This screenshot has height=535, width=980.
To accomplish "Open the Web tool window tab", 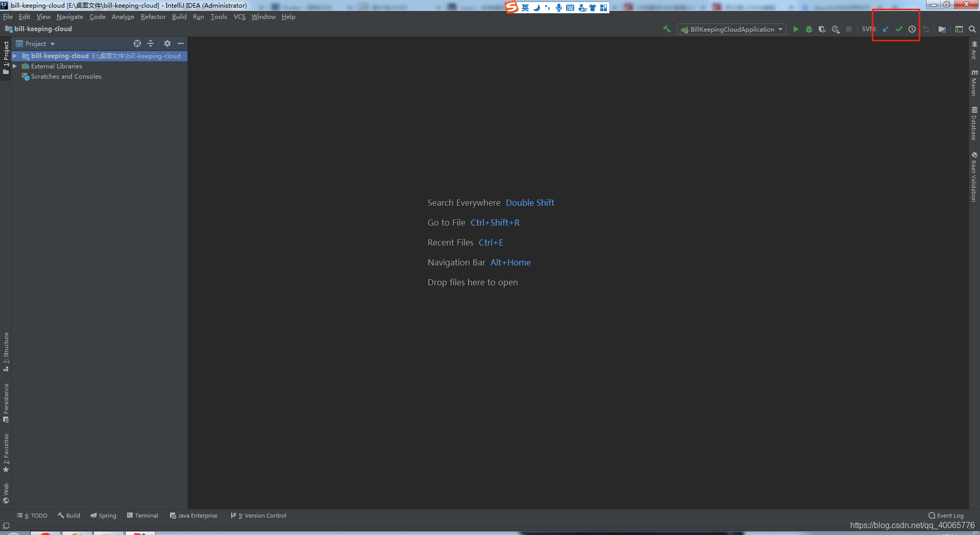I will click(6, 493).
